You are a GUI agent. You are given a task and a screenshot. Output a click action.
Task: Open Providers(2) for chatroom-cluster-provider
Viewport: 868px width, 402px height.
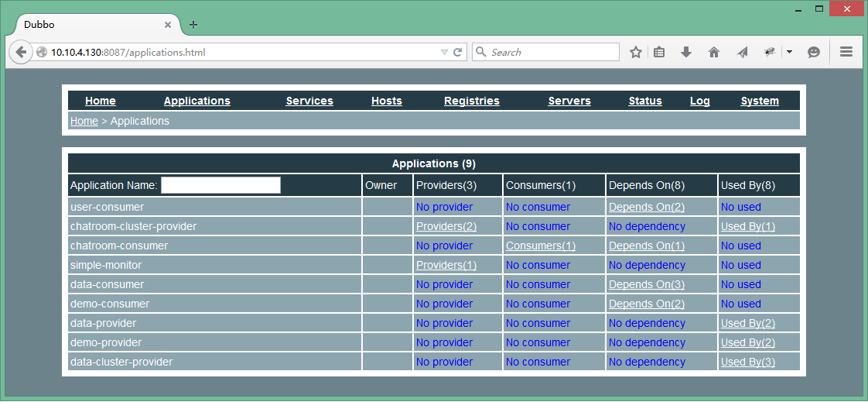click(446, 227)
